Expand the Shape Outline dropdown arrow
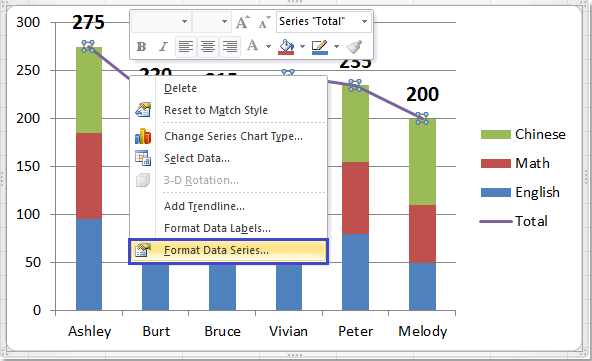 click(336, 46)
